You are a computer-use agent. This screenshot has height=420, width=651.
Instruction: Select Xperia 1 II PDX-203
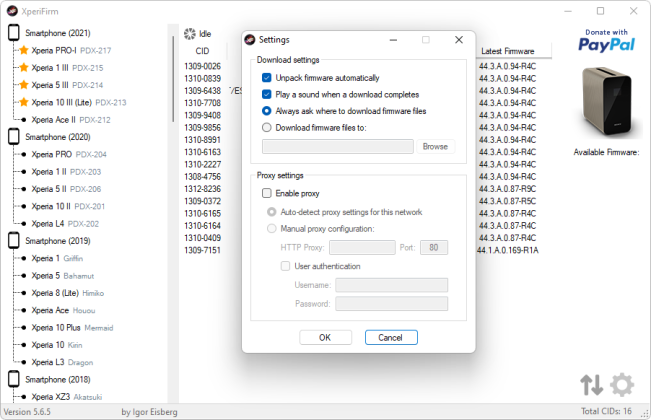click(66, 171)
